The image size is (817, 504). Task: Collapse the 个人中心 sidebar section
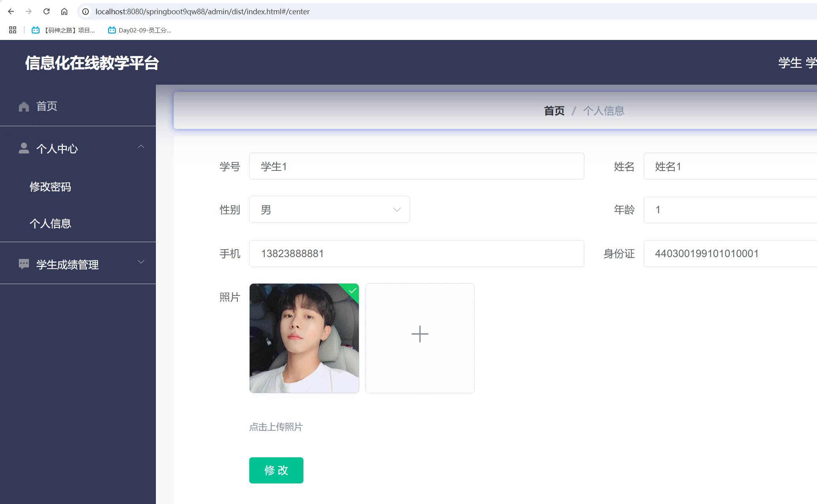(x=141, y=147)
